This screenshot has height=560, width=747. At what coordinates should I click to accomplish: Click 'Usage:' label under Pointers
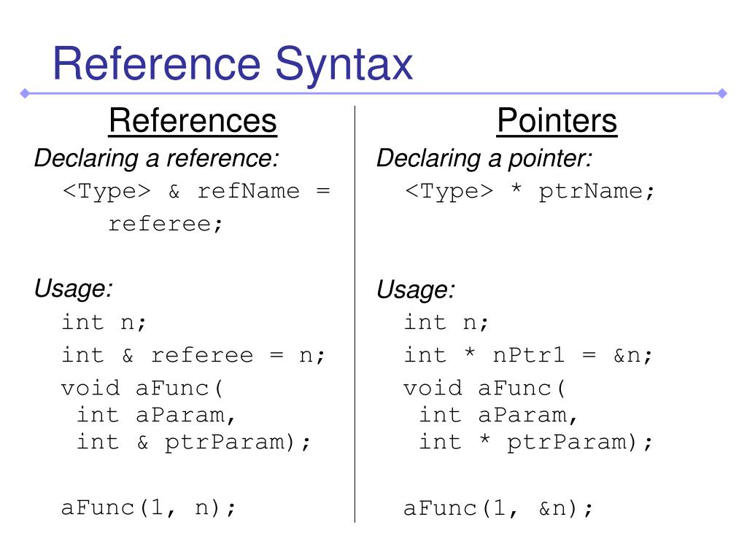click(x=416, y=290)
